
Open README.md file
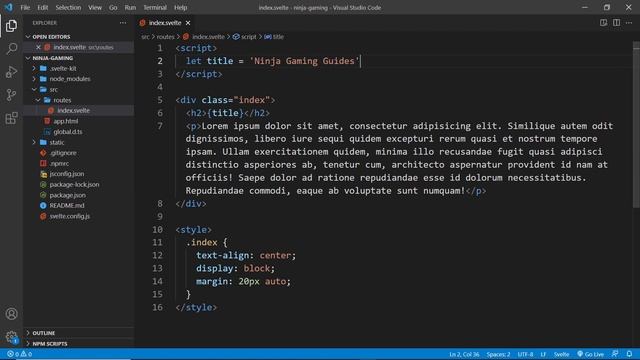pyautogui.click(x=67, y=206)
